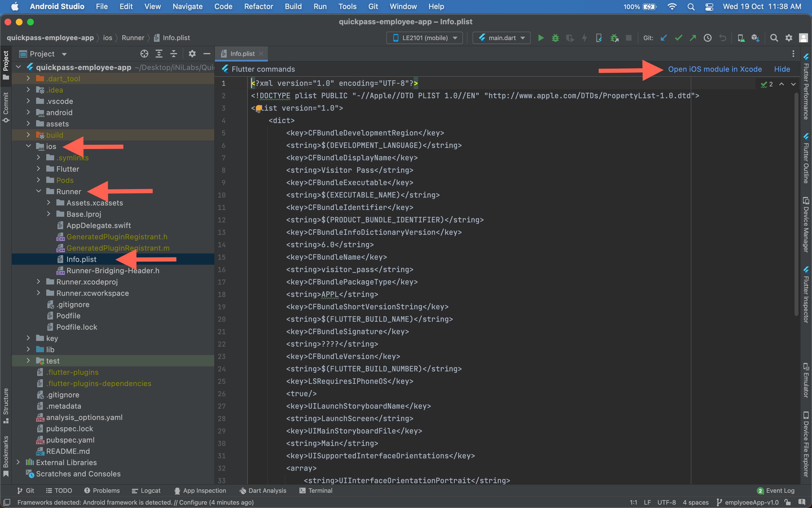The image size is (812, 508).
Task: Open SDK Manager icon in toolbar
Action: click(x=755, y=38)
